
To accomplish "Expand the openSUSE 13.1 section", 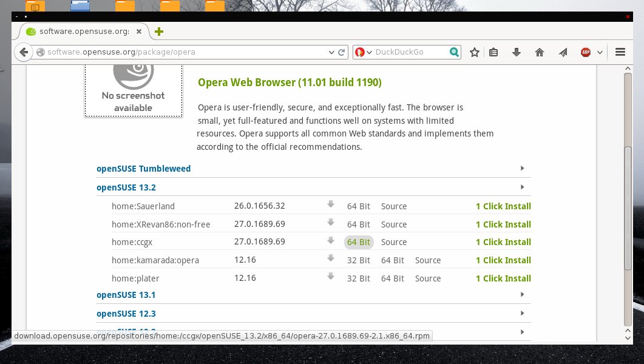I will point(126,295).
